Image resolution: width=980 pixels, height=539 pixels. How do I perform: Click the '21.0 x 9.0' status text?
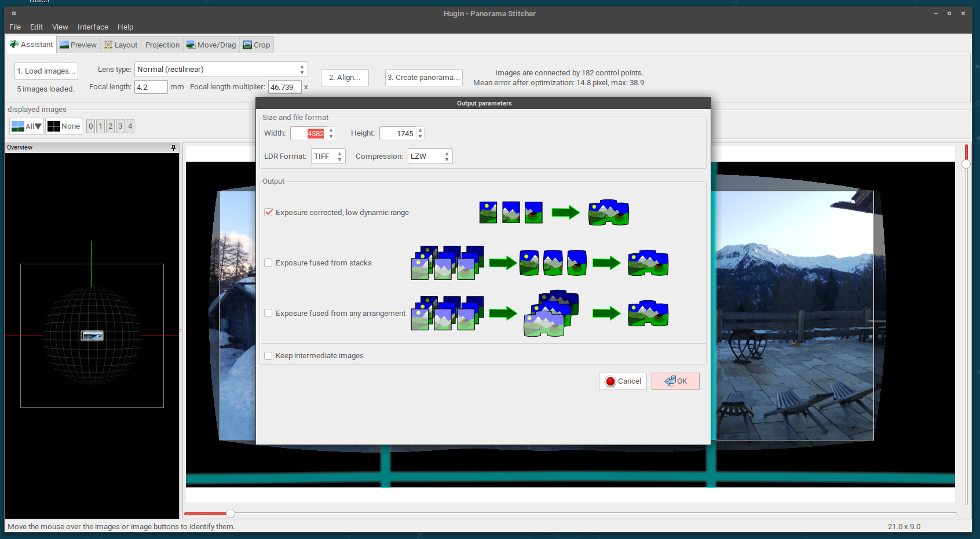tap(904, 527)
